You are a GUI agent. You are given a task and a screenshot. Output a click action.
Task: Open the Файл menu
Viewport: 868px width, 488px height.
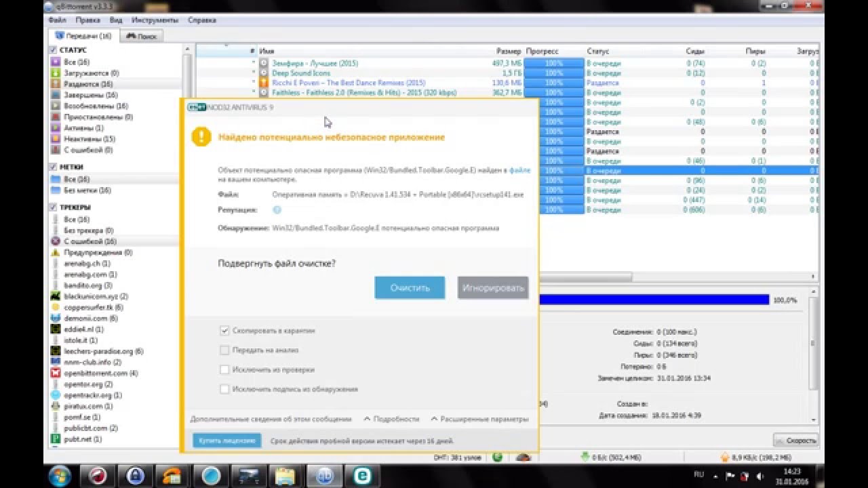coord(58,20)
